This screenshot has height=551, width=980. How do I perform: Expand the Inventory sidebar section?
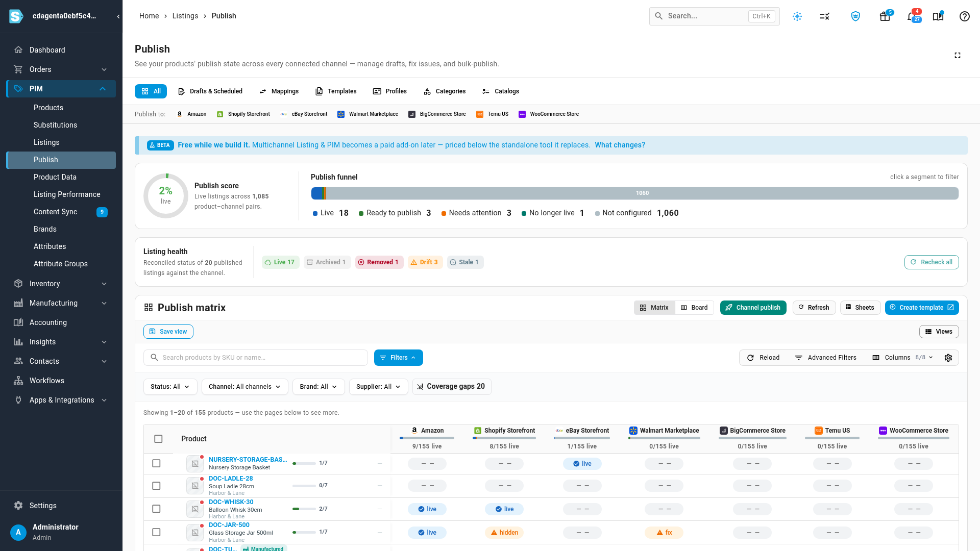[x=61, y=284]
